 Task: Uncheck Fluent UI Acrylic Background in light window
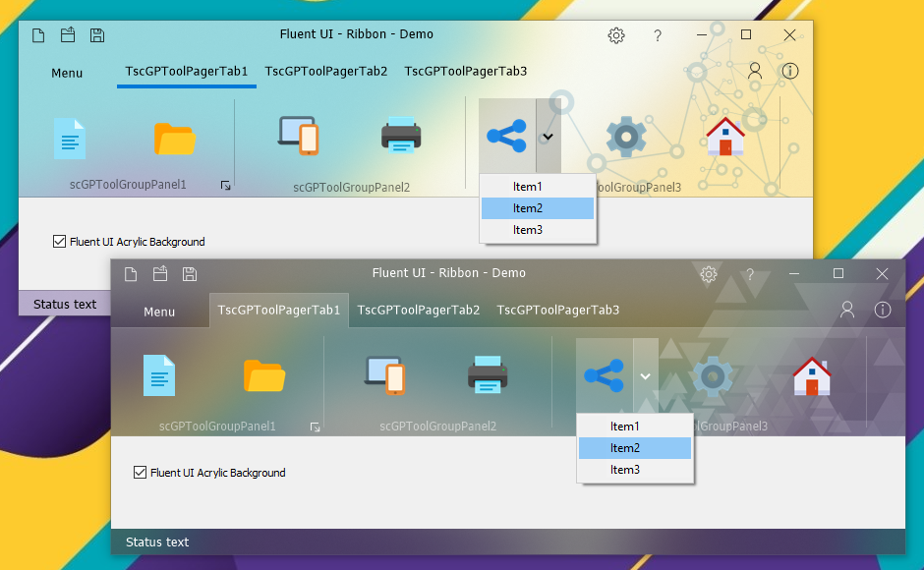[x=59, y=241]
